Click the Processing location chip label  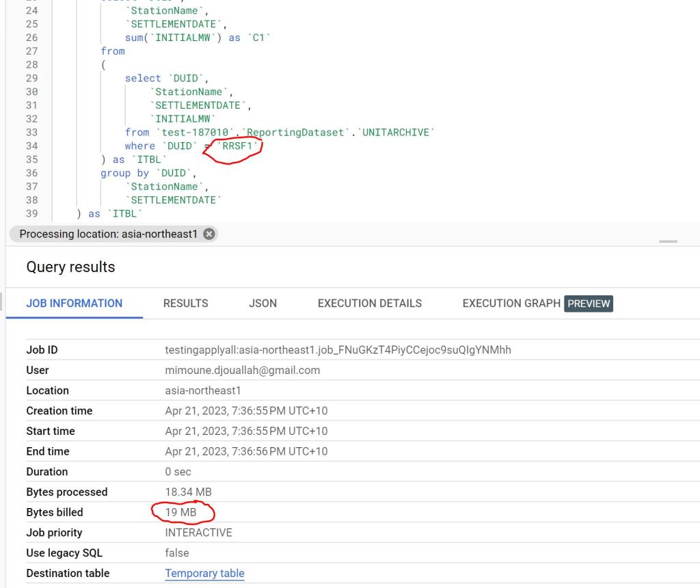pyautogui.click(x=108, y=234)
